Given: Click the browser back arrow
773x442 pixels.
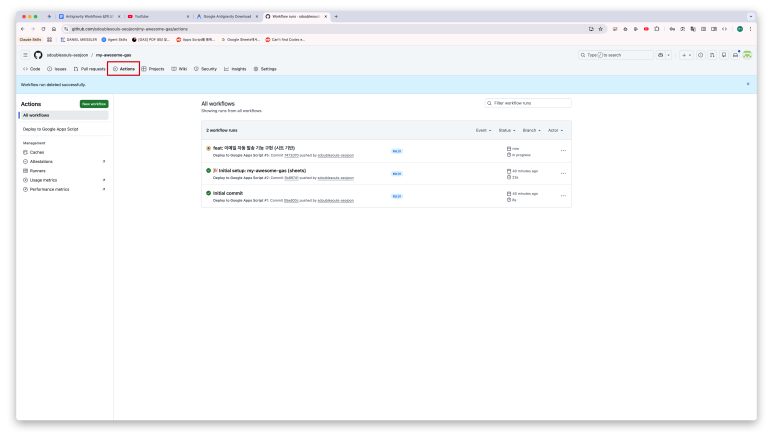Looking at the screenshot, I should pyautogui.click(x=23, y=29).
